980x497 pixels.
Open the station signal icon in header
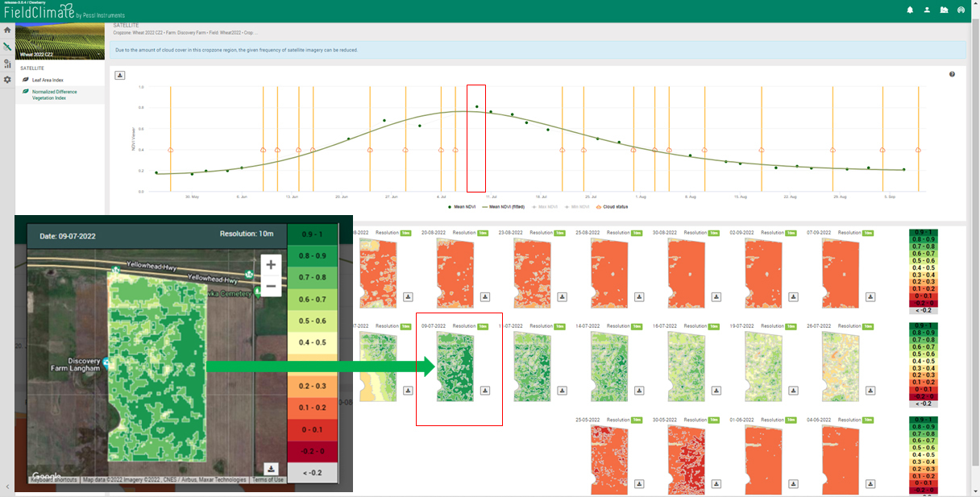tap(961, 10)
